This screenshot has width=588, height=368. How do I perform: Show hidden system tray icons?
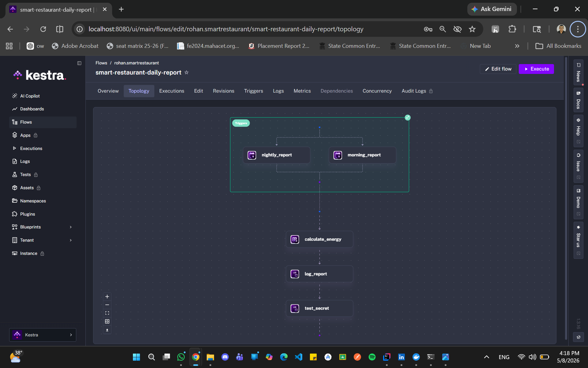pos(487,357)
